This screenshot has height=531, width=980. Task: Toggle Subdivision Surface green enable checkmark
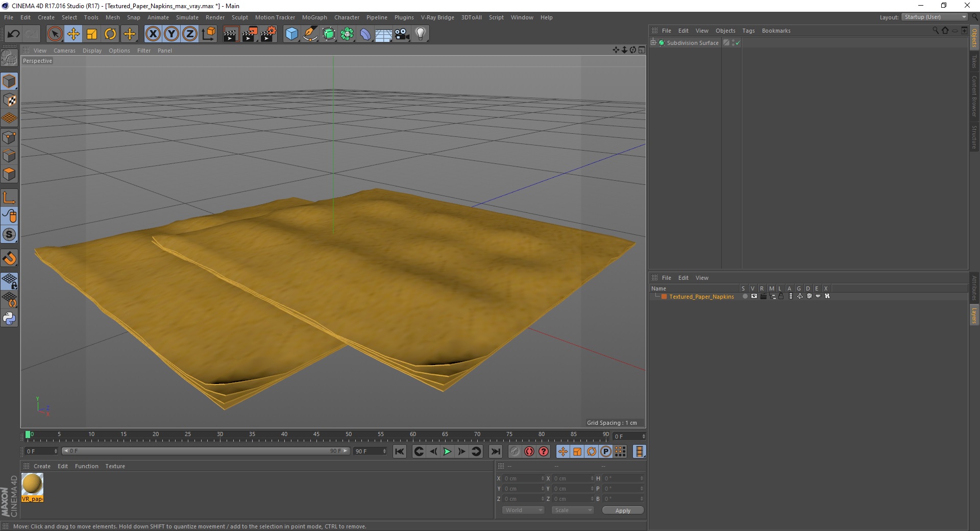pyautogui.click(x=738, y=43)
